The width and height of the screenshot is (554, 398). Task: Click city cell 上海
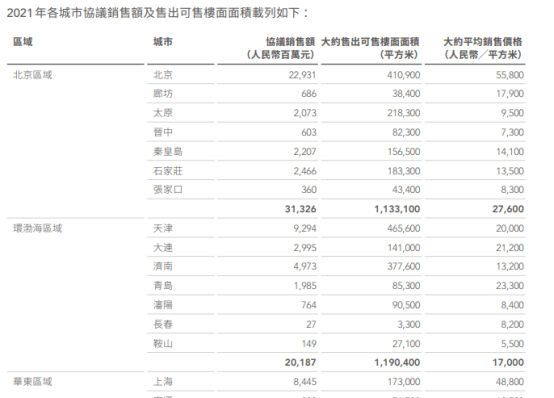(163, 382)
